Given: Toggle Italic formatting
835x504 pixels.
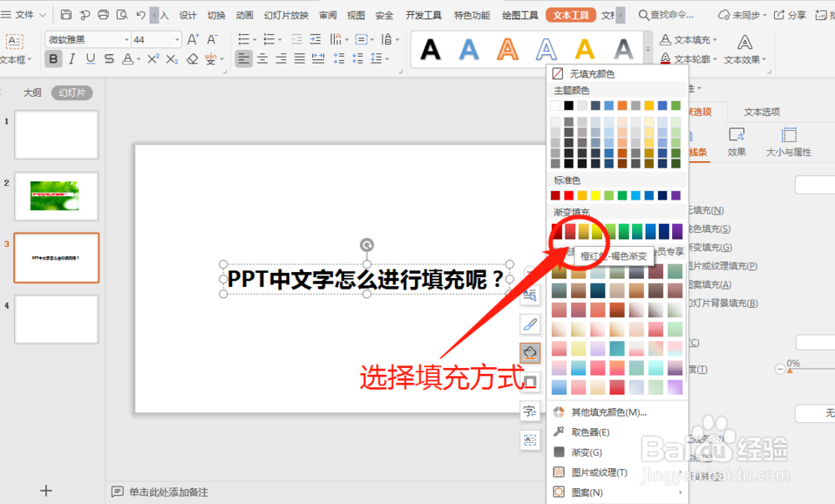Looking at the screenshot, I should 72,59.
